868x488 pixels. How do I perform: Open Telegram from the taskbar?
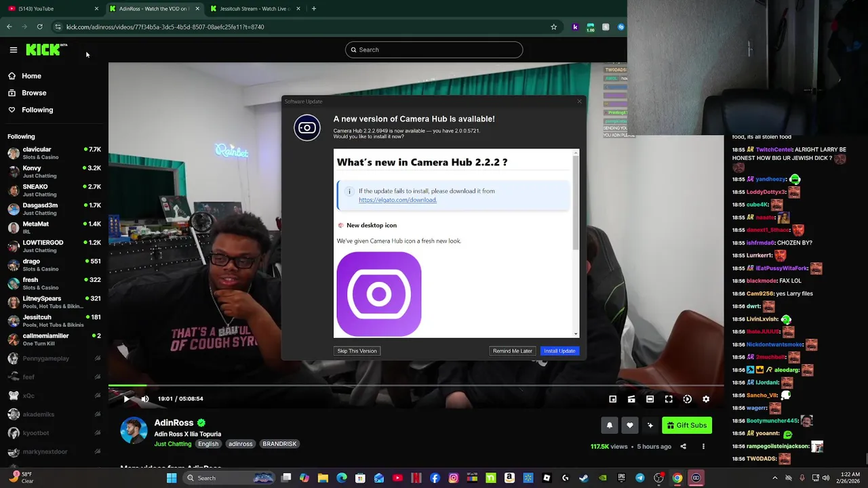tap(639, 478)
